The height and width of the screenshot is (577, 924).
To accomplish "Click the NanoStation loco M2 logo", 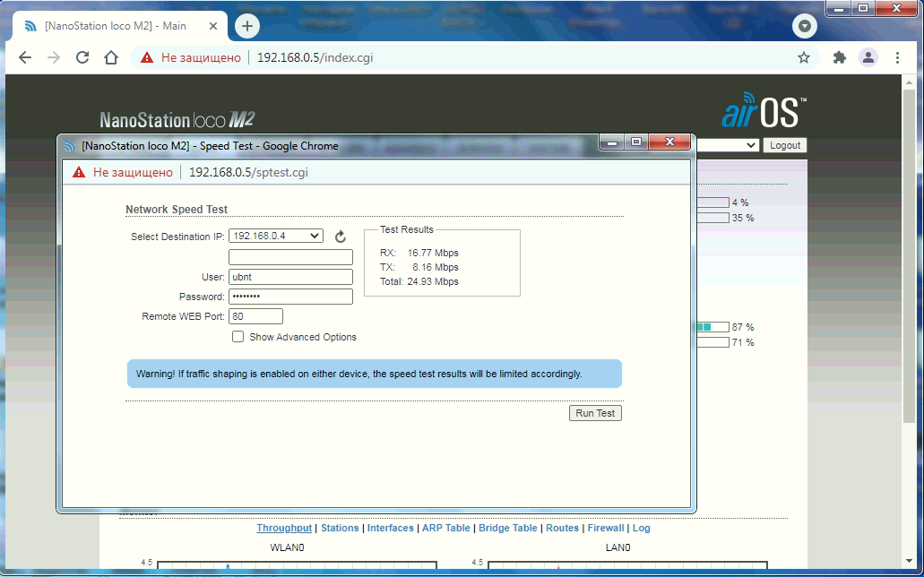I will tap(177, 120).
